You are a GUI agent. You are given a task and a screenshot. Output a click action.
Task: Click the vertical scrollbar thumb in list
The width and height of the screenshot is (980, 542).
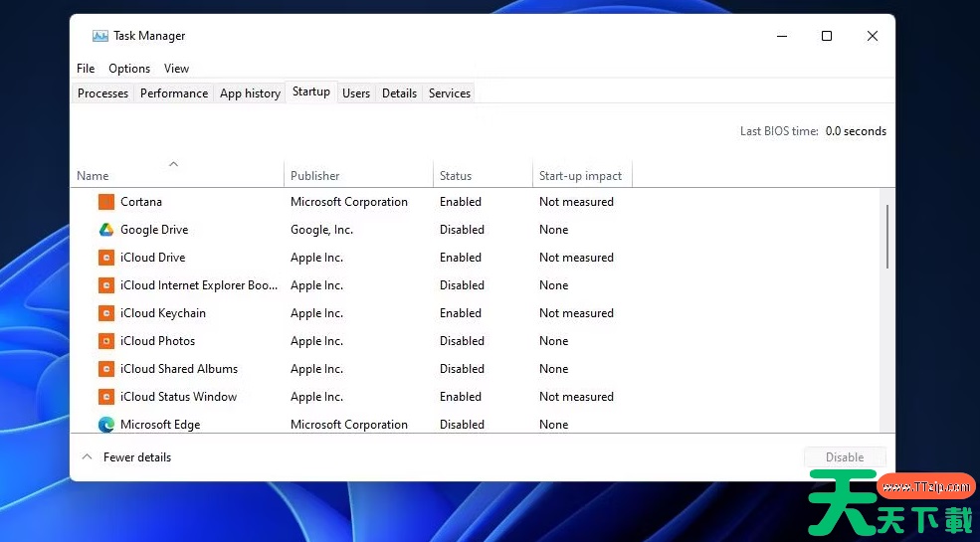click(886, 238)
